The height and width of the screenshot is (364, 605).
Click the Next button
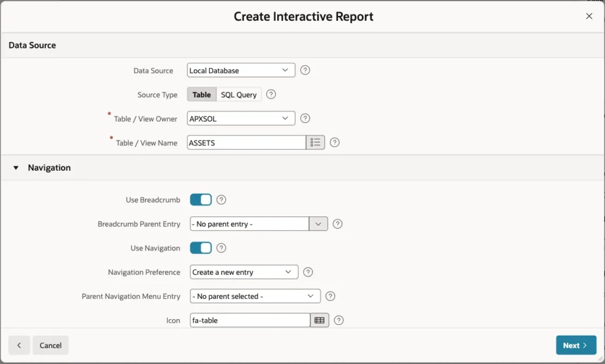[576, 345]
